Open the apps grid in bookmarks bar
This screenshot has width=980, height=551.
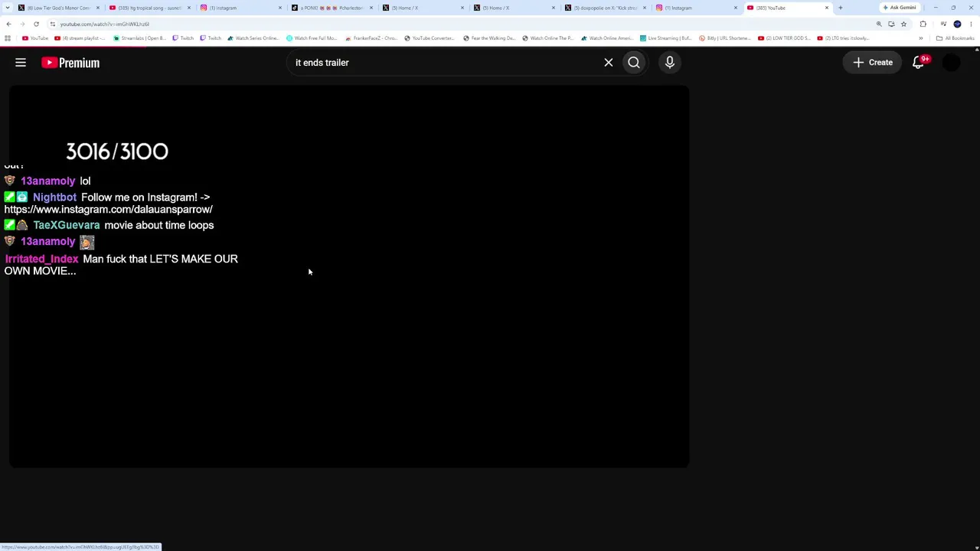(8, 38)
